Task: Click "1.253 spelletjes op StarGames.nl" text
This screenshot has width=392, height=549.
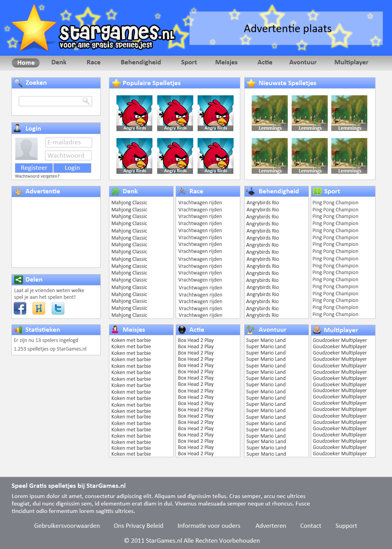Action: [50, 349]
